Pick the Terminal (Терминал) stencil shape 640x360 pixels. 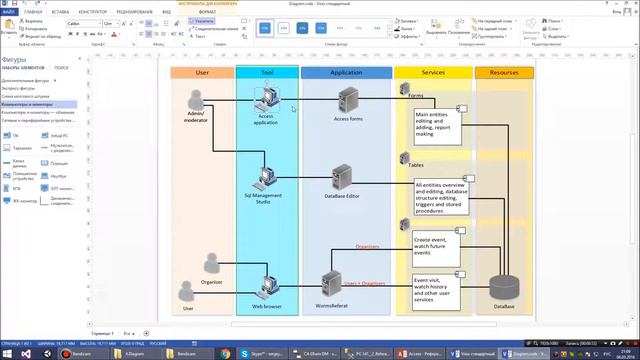click(x=17, y=148)
